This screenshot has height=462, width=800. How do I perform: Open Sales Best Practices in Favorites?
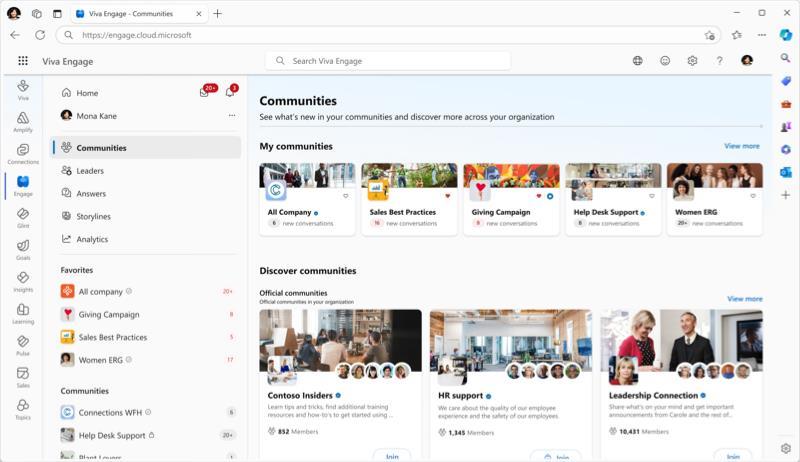coord(113,337)
